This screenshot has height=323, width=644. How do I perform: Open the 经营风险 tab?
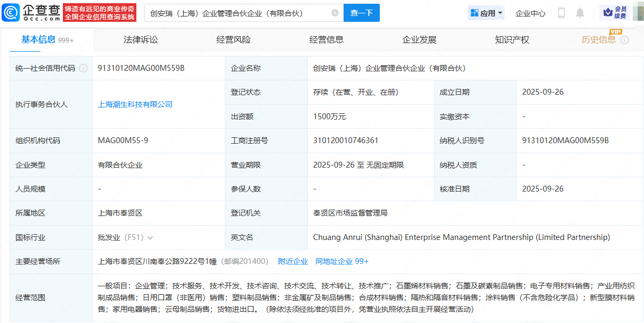233,40
